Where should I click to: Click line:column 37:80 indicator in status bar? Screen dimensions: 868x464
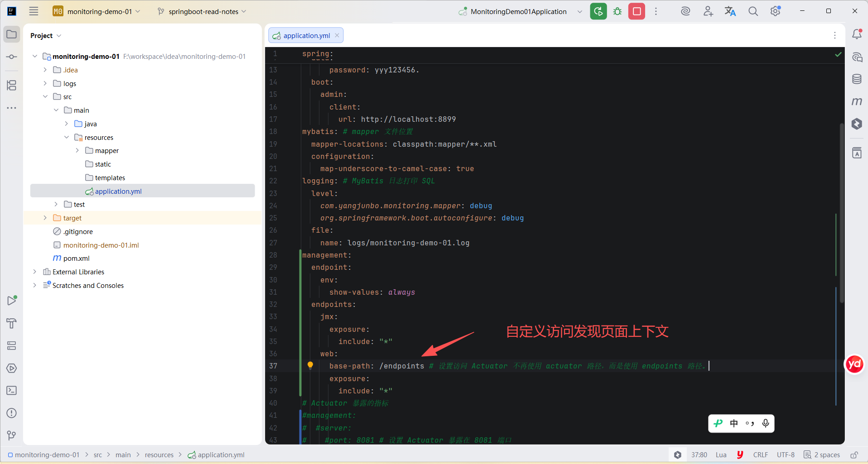(x=699, y=455)
